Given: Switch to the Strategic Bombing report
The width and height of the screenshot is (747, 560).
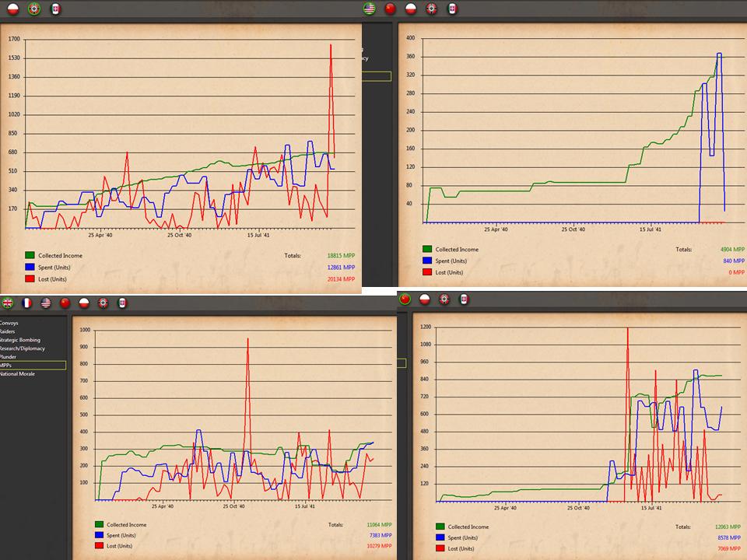Looking at the screenshot, I should 20,340.
